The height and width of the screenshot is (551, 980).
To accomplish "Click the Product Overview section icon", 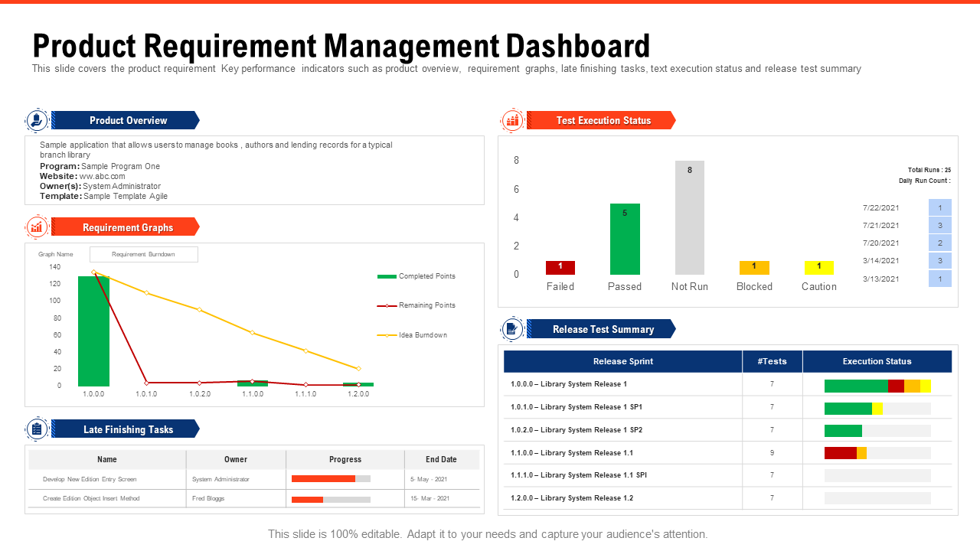I will [x=37, y=120].
